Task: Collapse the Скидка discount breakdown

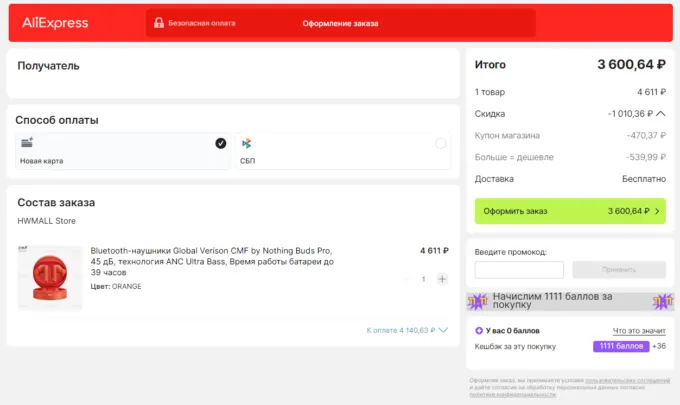Action: click(660, 114)
